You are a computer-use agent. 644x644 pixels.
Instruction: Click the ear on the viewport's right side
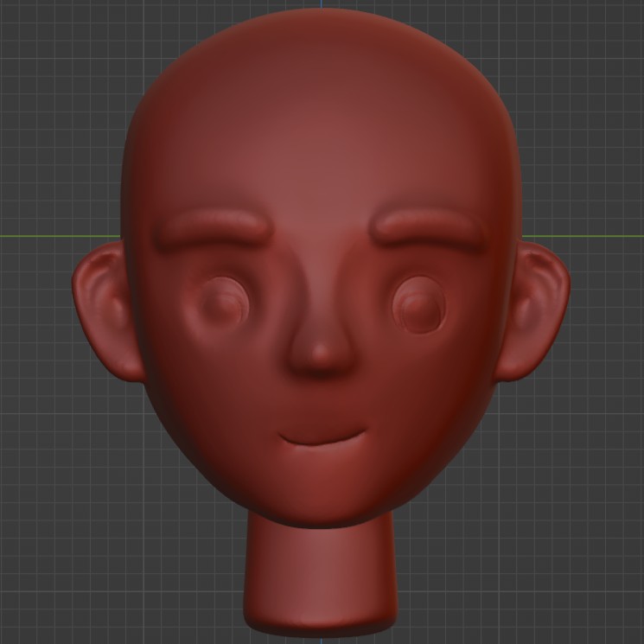click(x=537, y=309)
